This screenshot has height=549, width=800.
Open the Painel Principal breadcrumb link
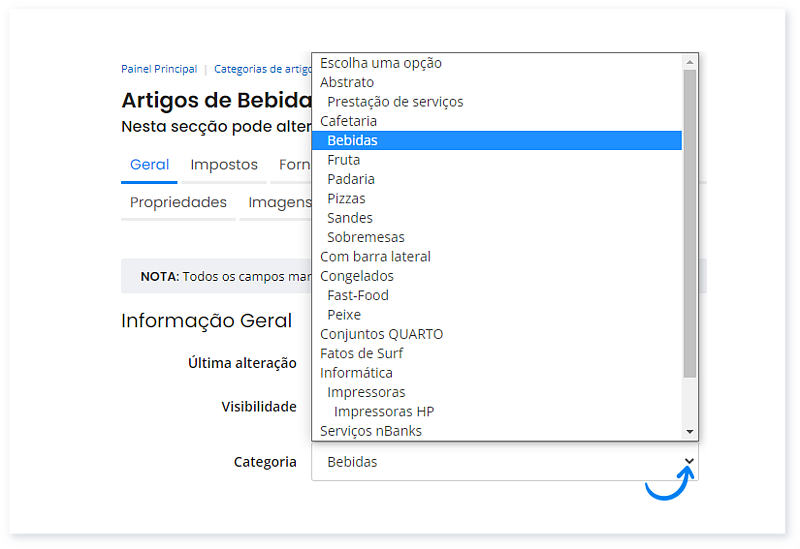(159, 69)
